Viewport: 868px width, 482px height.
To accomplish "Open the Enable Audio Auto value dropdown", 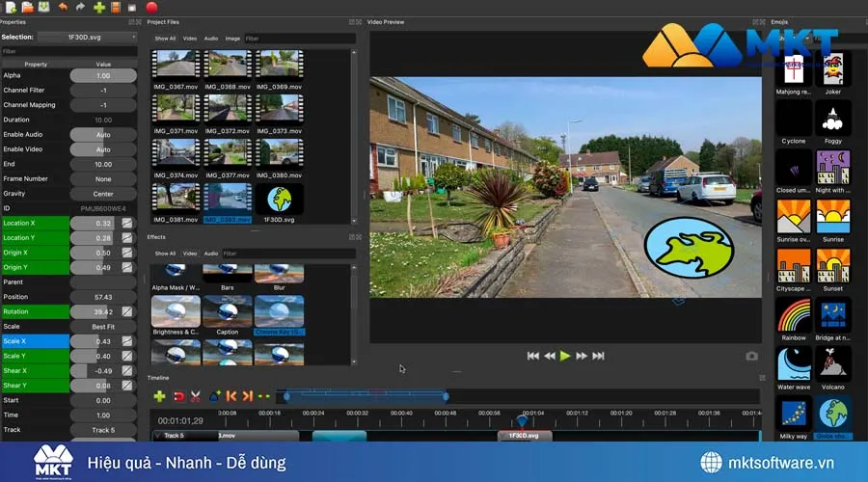I will (x=103, y=134).
